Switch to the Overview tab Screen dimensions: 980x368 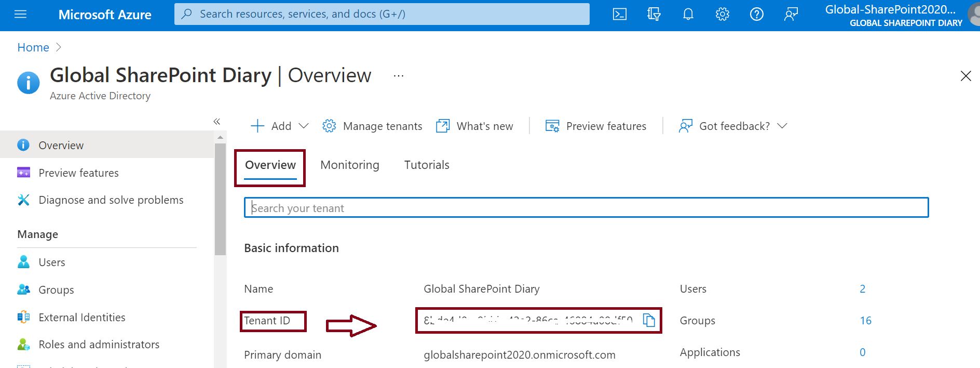point(270,165)
